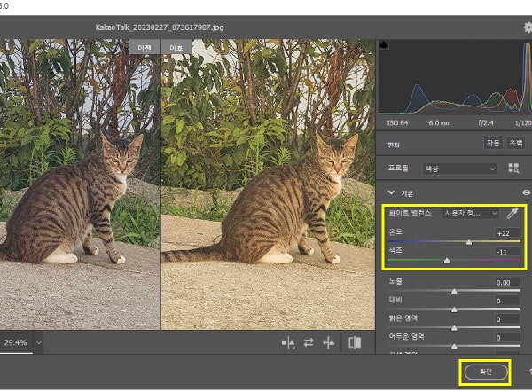Click the Highlights (밝은 영역) value field
The image size is (532, 392).
(x=507, y=319)
